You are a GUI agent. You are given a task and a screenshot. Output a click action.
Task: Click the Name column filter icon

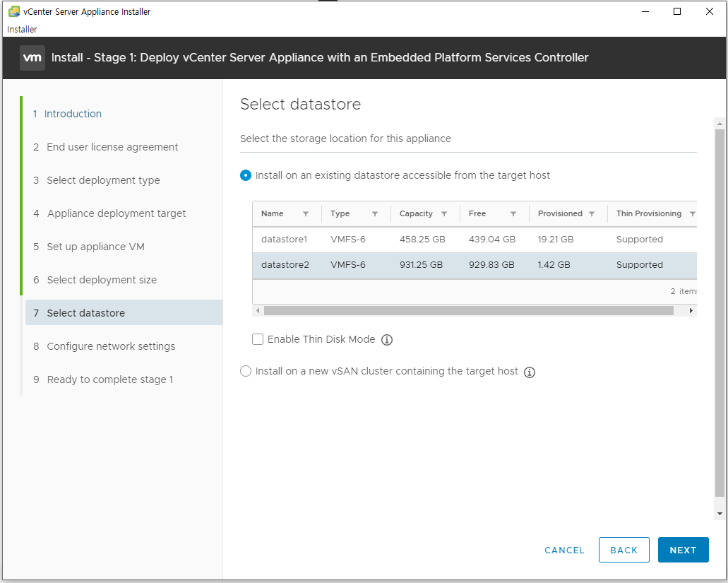pos(306,214)
